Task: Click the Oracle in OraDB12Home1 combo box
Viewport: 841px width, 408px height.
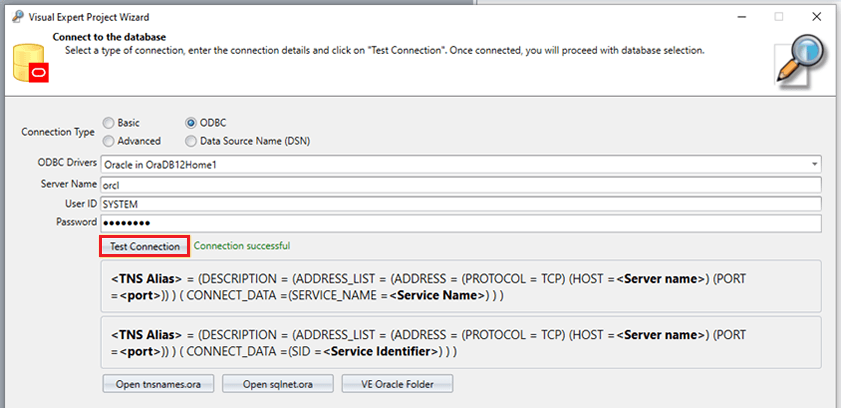Action: [x=450, y=163]
